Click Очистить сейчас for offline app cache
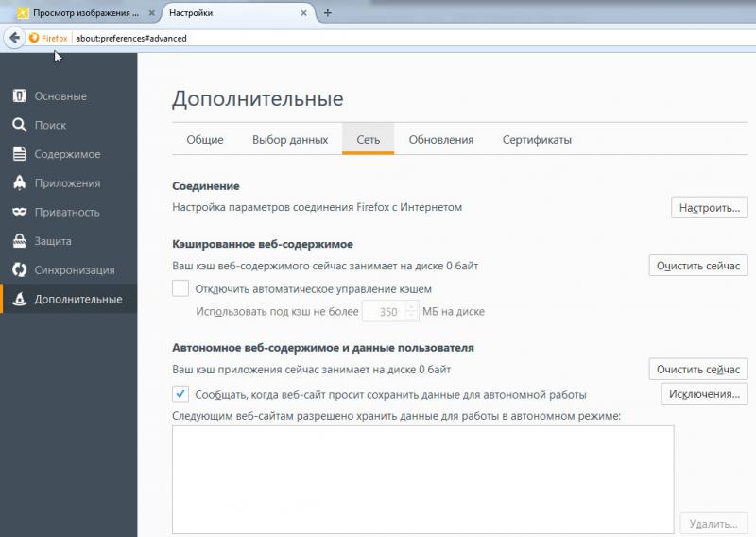This screenshot has height=537, width=756. click(x=698, y=369)
